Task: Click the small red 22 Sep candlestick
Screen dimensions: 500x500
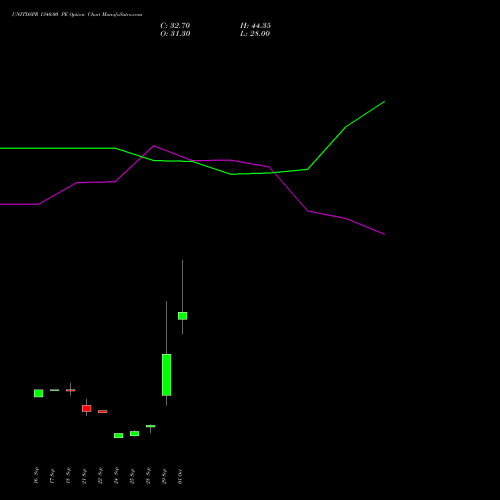Action: pos(103,411)
